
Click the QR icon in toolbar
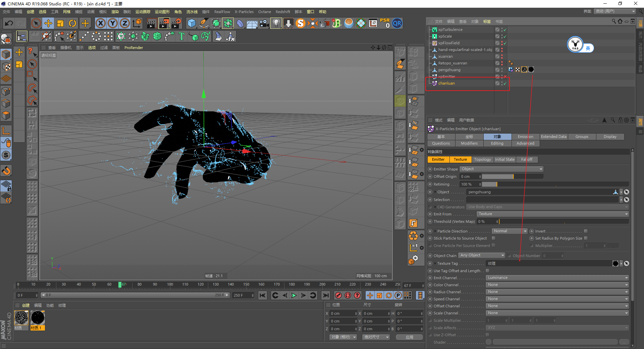pos(397,23)
